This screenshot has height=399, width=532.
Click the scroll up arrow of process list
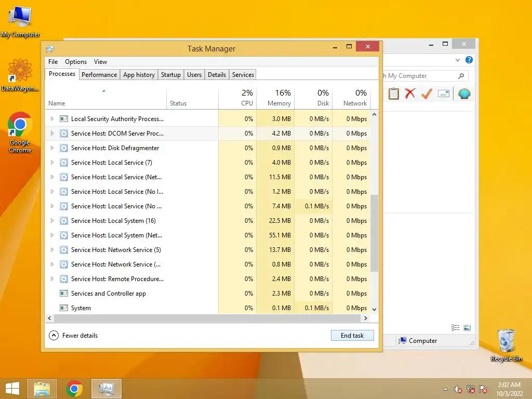tap(374, 115)
